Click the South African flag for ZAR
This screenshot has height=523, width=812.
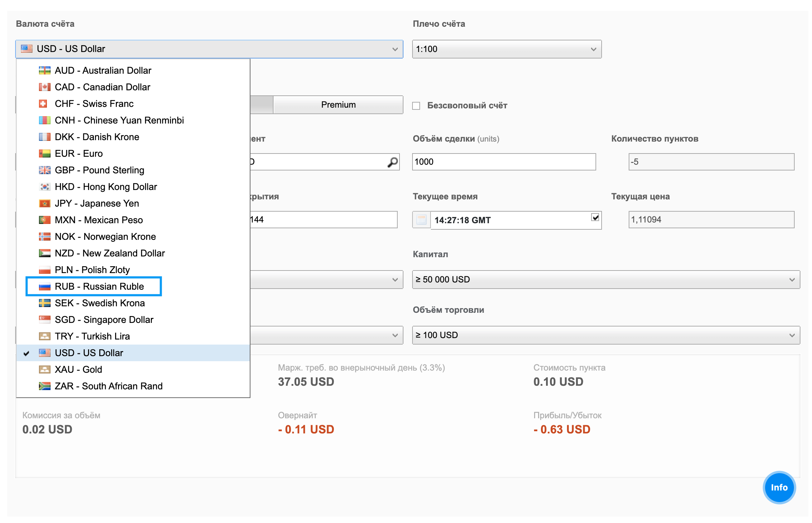[x=45, y=386]
